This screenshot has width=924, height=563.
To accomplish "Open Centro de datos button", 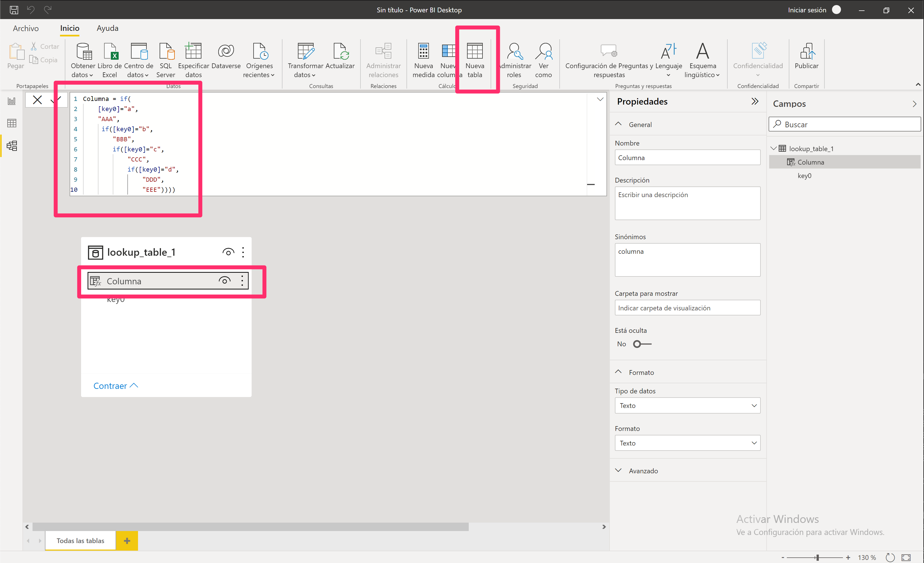I will pyautogui.click(x=138, y=60).
